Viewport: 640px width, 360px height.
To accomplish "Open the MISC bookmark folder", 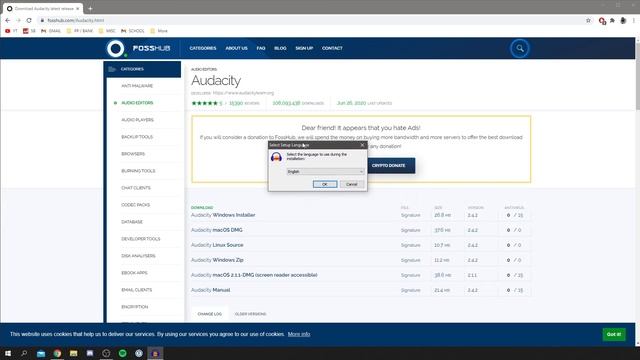I will pyautogui.click(x=107, y=31).
